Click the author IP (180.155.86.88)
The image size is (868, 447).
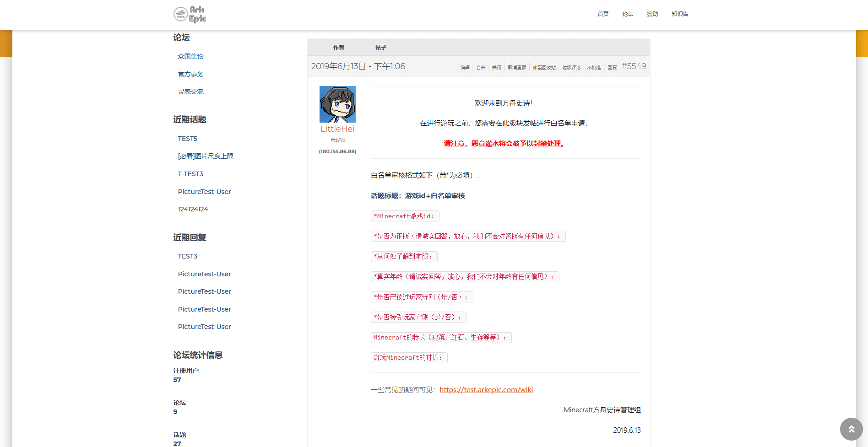click(337, 151)
